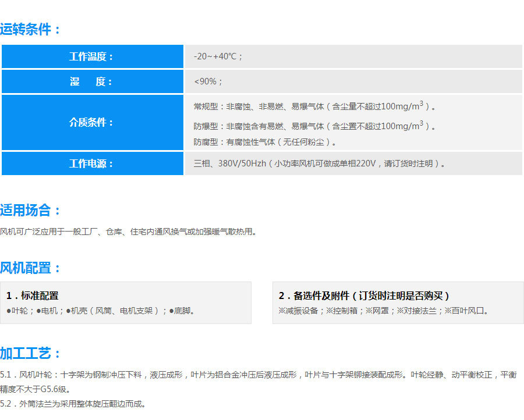Select the 湿度 label cell
Image resolution: width=524 pixels, height=420 pixels.
coord(93,81)
